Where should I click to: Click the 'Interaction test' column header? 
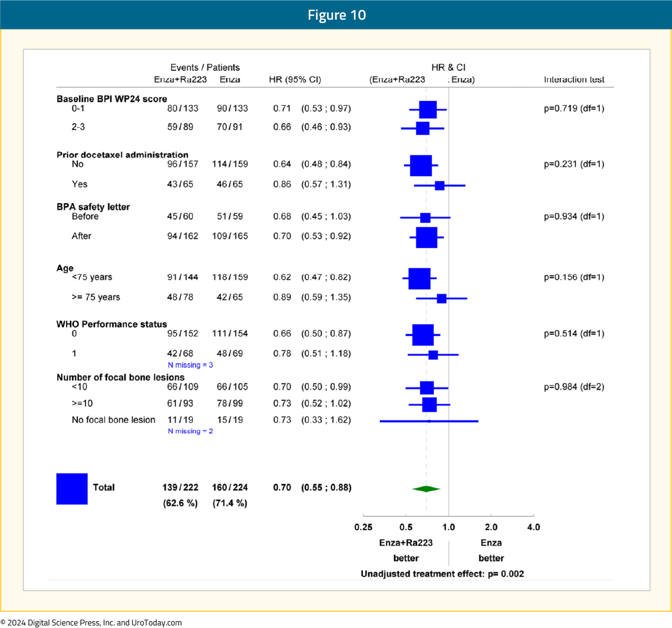tap(574, 80)
